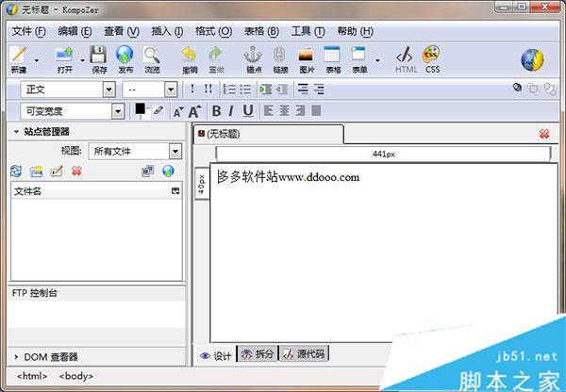Viewport: 566px width, 392px height.
Task: Open the Table (表格) menu
Action: click(261, 31)
